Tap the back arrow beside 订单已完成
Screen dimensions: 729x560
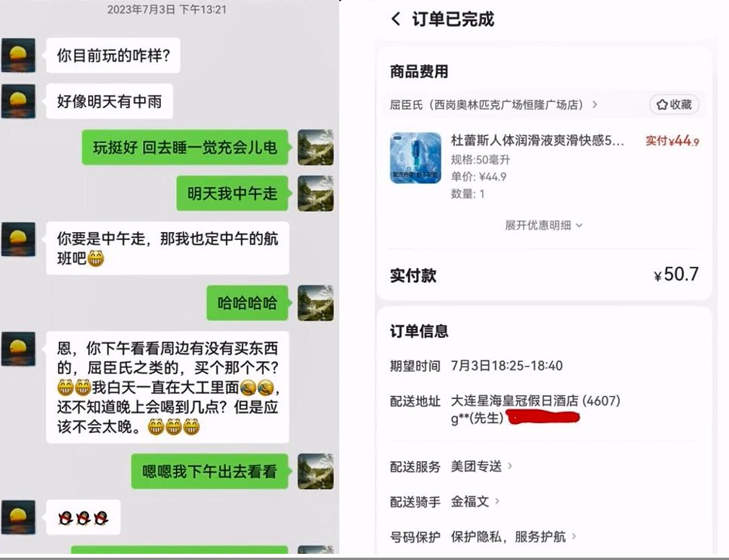click(x=396, y=19)
